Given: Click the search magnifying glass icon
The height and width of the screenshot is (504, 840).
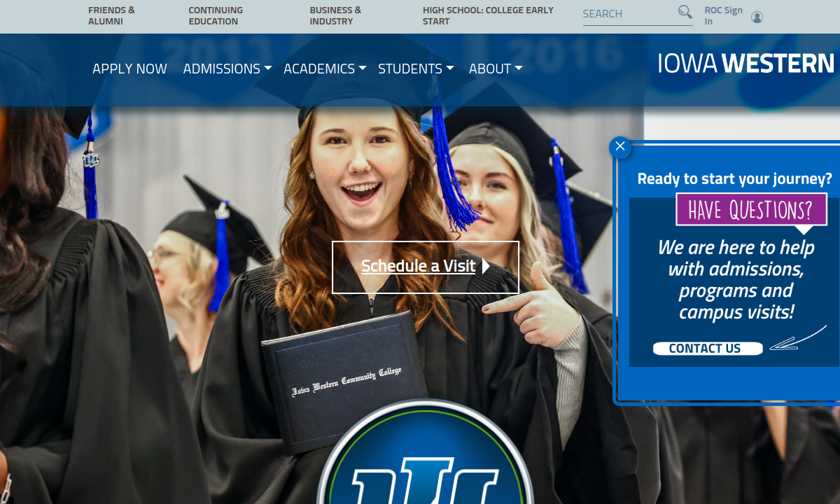Looking at the screenshot, I should (685, 13).
